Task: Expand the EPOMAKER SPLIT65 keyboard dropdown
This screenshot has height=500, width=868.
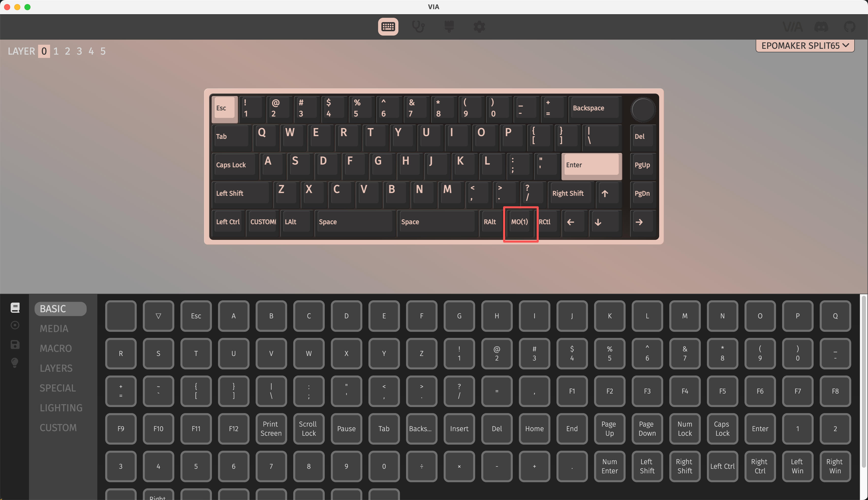Action: (x=805, y=45)
